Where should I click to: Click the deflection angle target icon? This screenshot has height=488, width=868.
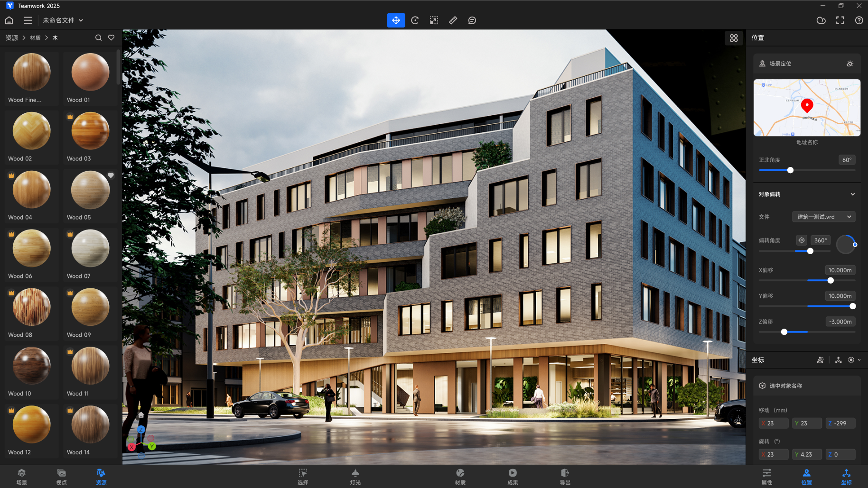coord(802,240)
